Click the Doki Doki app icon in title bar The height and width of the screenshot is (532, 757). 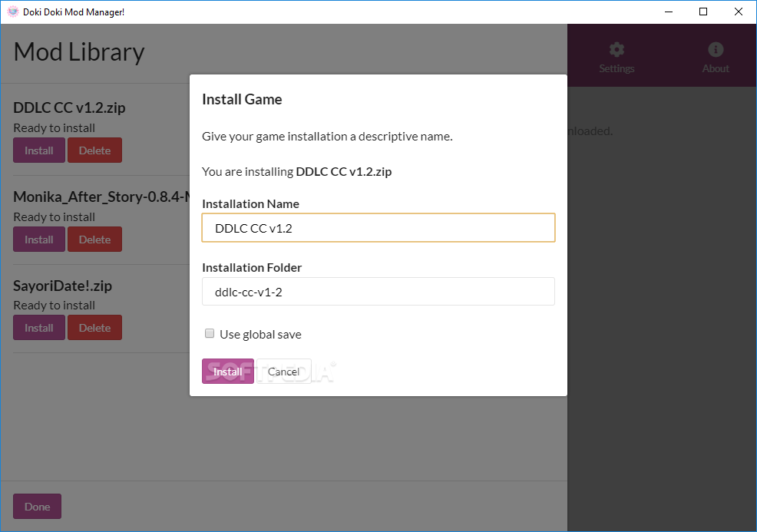pos(13,12)
